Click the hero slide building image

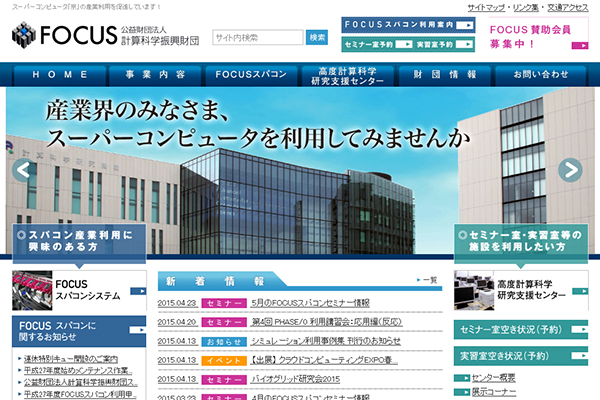click(300, 171)
